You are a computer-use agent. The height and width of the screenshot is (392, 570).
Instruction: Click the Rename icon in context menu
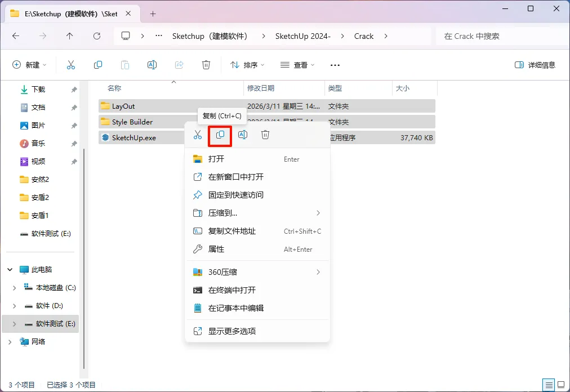pos(242,135)
